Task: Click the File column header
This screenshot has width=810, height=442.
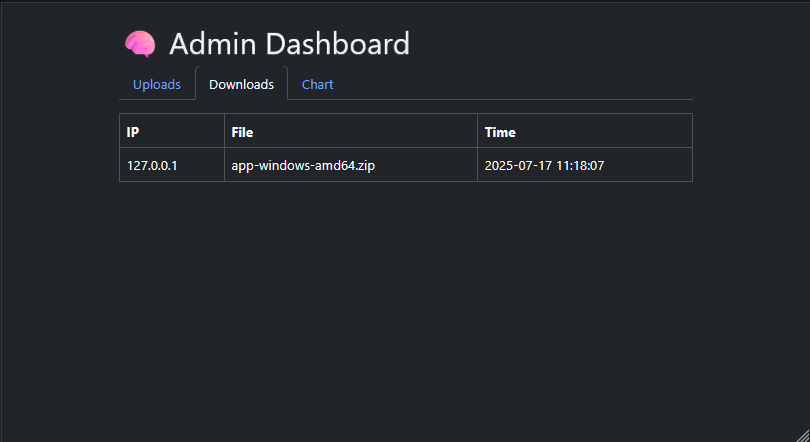Action: [x=242, y=132]
